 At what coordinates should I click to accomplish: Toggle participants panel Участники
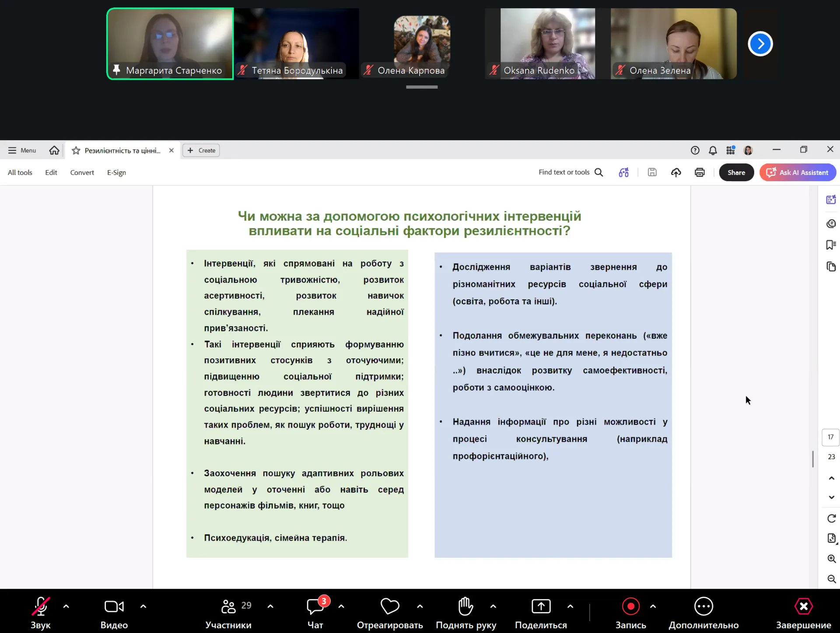click(228, 613)
